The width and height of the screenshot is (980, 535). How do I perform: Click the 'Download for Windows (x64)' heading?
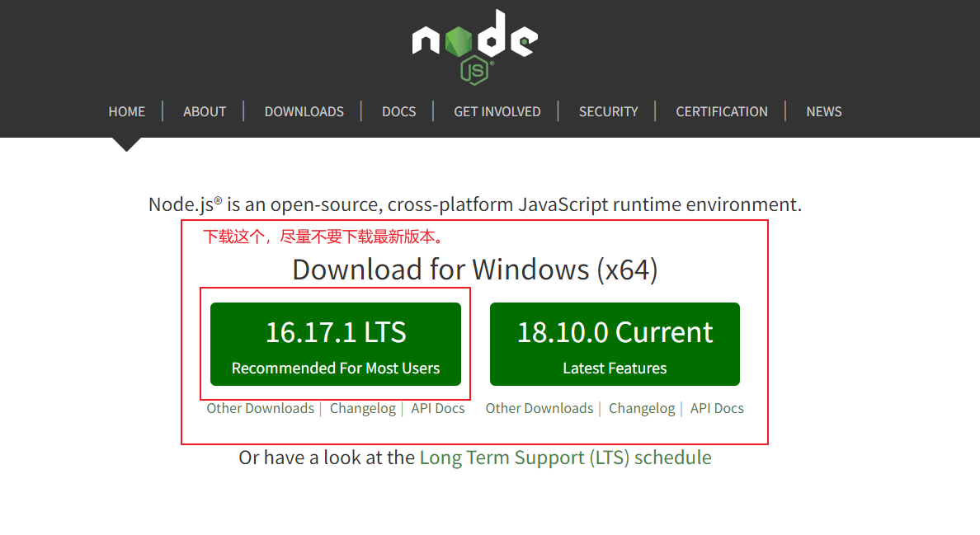(x=475, y=270)
